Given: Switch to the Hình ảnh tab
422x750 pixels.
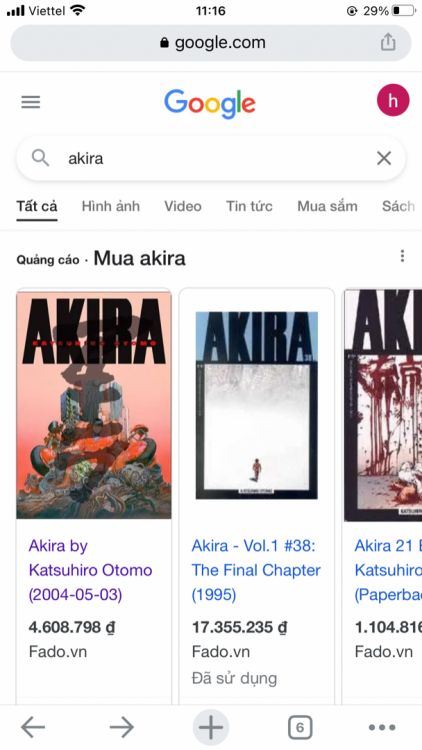Looking at the screenshot, I should [x=111, y=206].
